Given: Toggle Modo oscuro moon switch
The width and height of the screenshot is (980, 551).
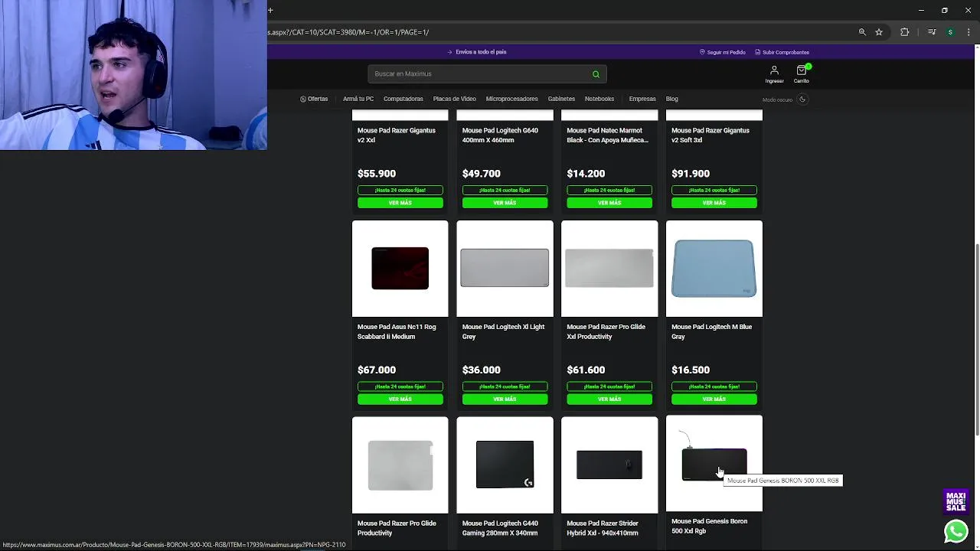Looking at the screenshot, I should pos(802,99).
